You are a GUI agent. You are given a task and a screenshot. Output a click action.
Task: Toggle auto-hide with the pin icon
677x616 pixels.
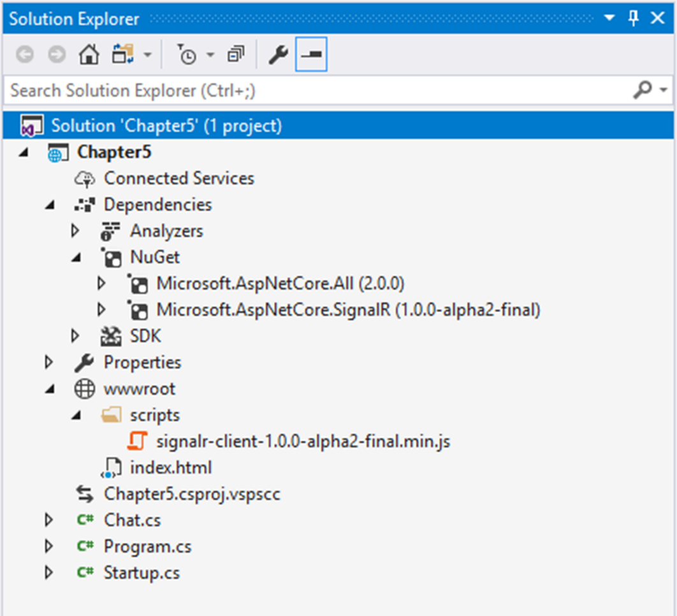633,18
